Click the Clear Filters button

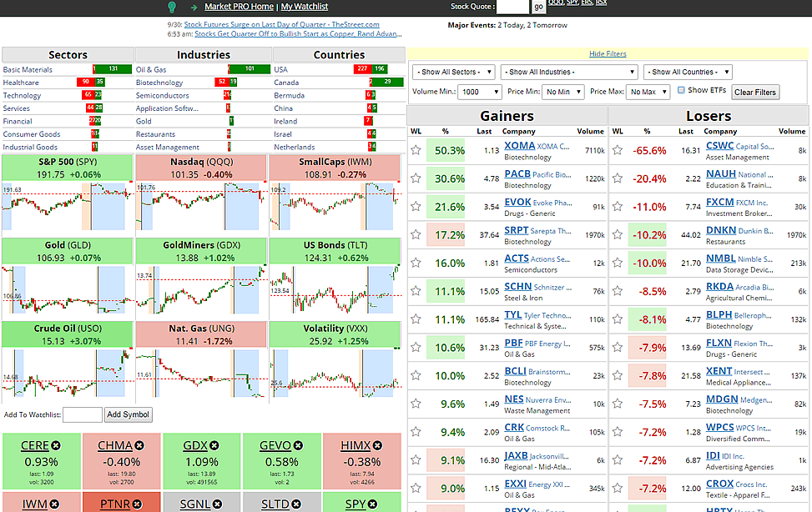coord(755,93)
